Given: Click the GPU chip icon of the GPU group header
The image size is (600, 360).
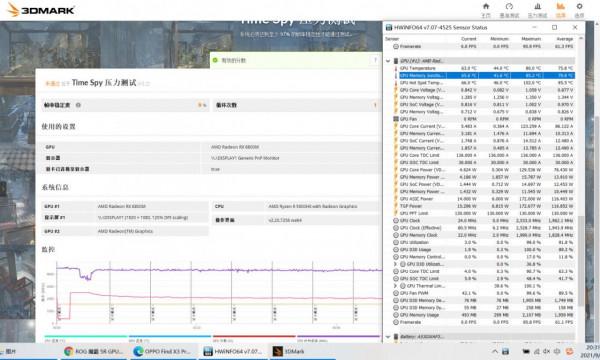Looking at the screenshot, I should (396, 61).
